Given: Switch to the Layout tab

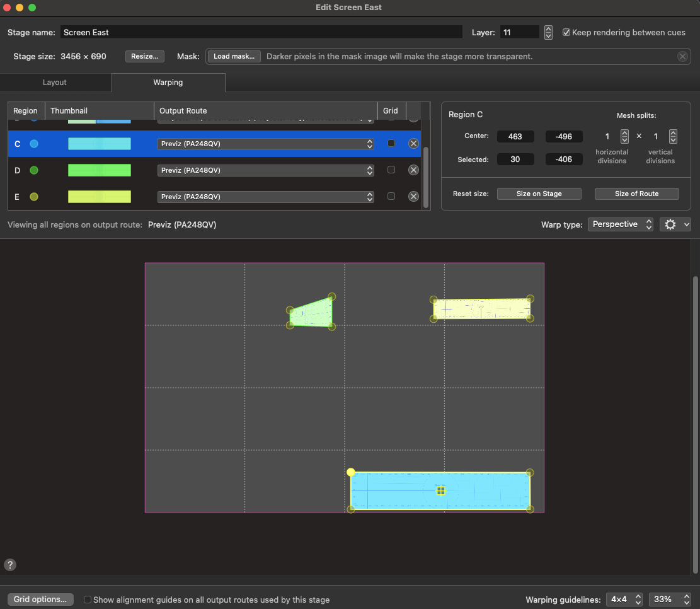Looking at the screenshot, I should pos(55,82).
